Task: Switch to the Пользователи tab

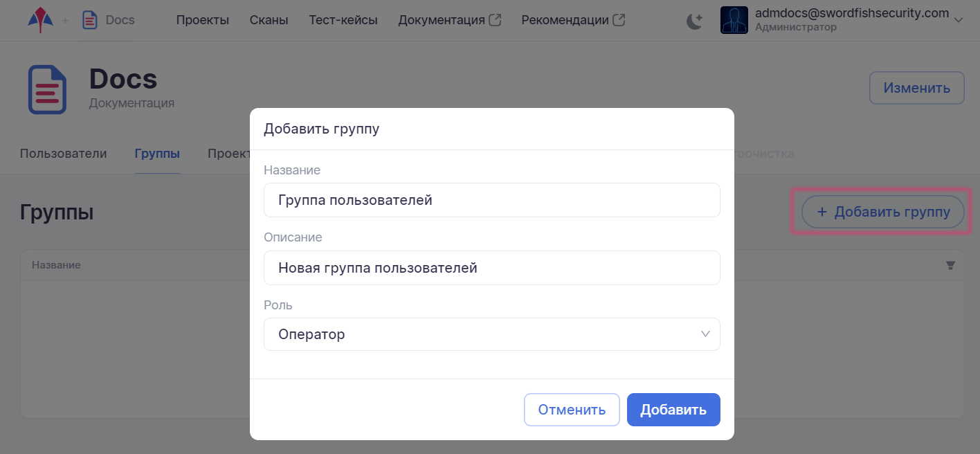Action: pyautogui.click(x=63, y=154)
